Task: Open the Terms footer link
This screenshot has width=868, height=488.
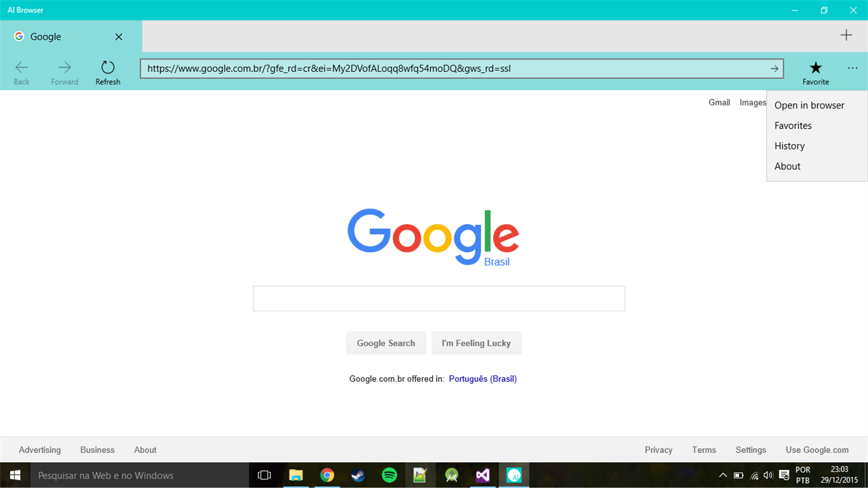Action: (704, 450)
